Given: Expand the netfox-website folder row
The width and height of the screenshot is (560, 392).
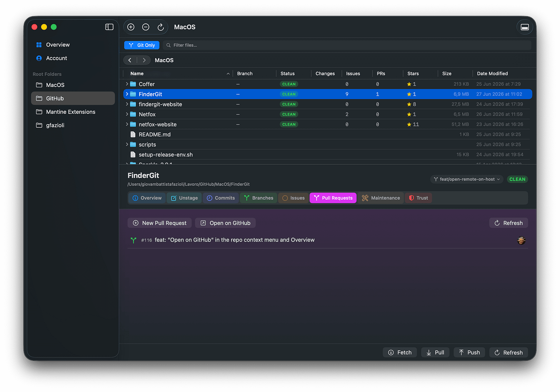Looking at the screenshot, I should coord(127,124).
